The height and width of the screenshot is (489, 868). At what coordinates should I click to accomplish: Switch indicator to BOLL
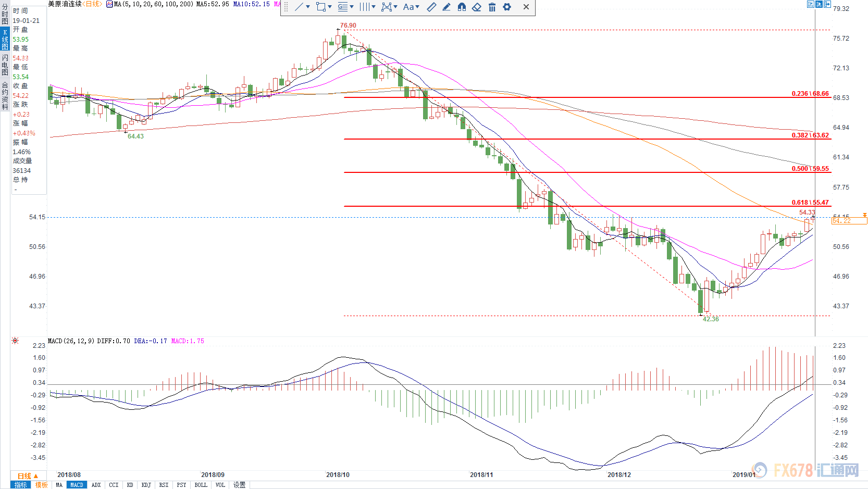[x=201, y=485]
